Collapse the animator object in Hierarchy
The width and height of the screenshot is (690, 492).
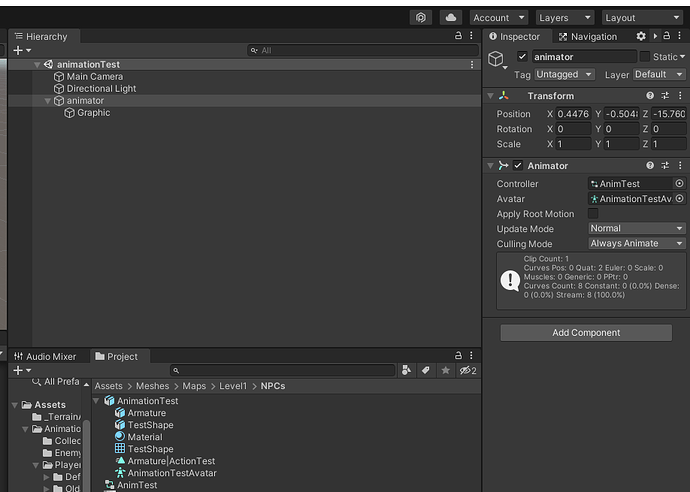point(47,101)
